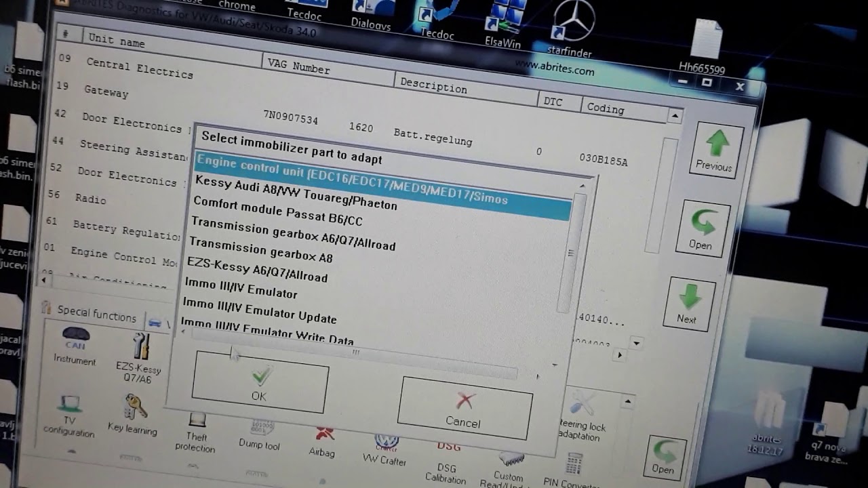
Task: Open the starfinder desktop shortcut
Action: click(572, 30)
